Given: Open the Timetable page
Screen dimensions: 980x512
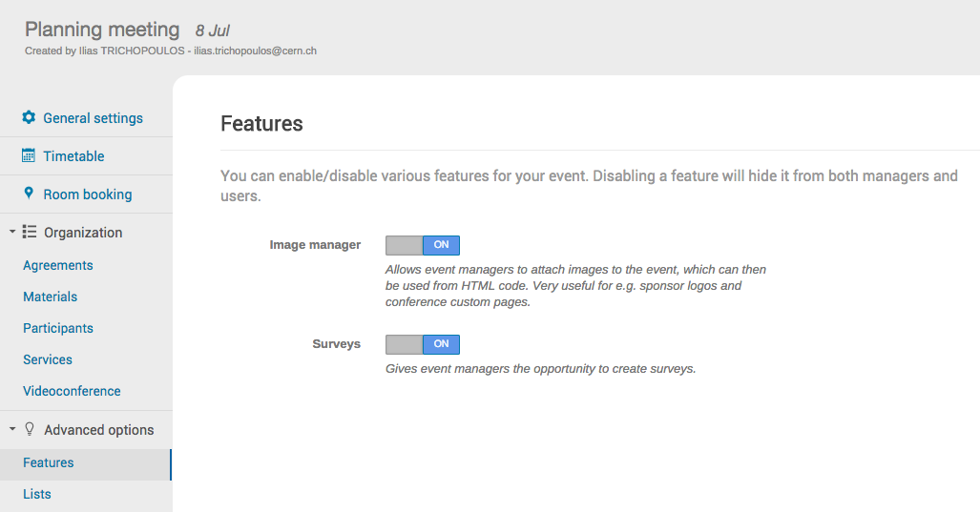Looking at the screenshot, I should point(73,156).
